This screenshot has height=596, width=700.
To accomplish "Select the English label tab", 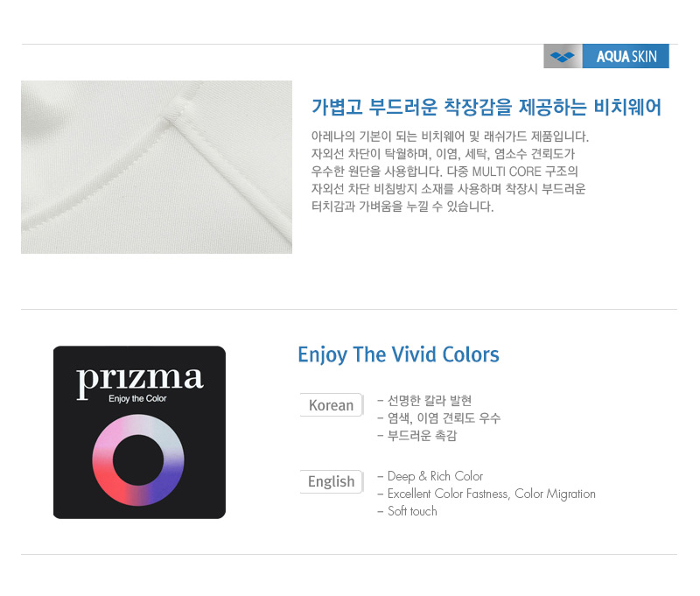I will [x=332, y=481].
